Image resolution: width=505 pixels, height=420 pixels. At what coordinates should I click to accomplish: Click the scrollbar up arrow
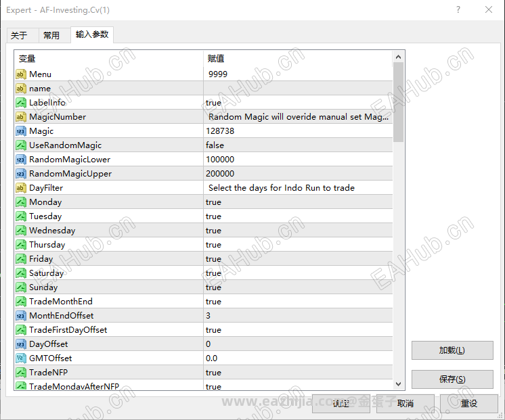pyautogui.click(x=398, y=57)
